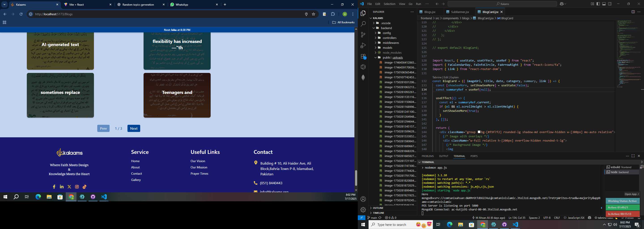Expand the OUTLINE section
This screenshot has width=644, height=229.
click(x=378, y=208)
